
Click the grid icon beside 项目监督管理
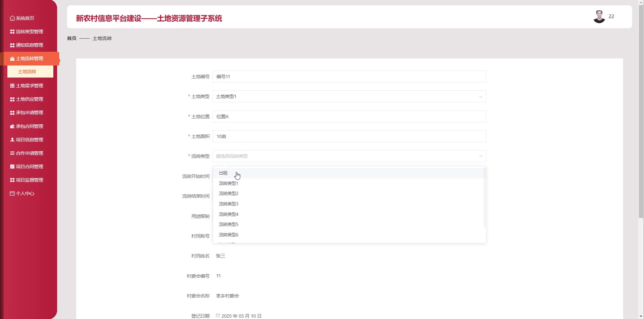click(12, 180)
